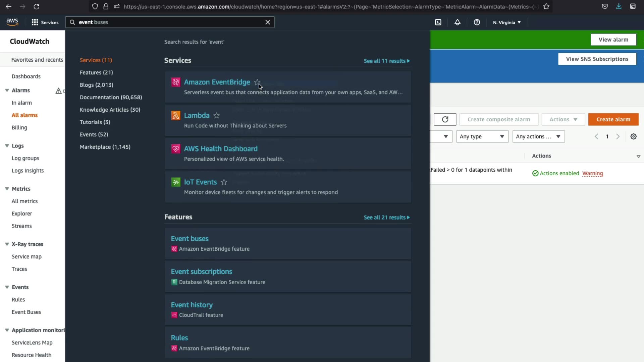The height and width of the screenshot is (362, 644).
Task: Open the N. Virginia region dropdown
Action: [x=506, y=22]
